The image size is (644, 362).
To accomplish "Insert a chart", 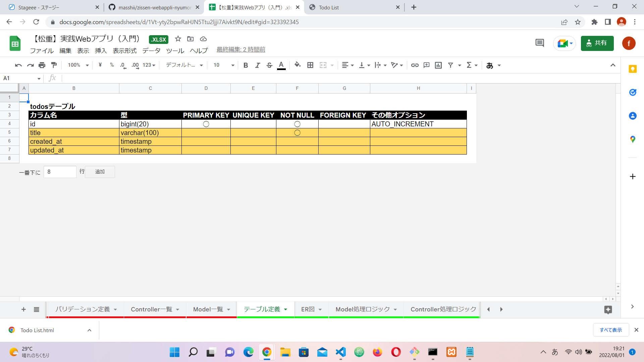I will [x=438, y=65].
